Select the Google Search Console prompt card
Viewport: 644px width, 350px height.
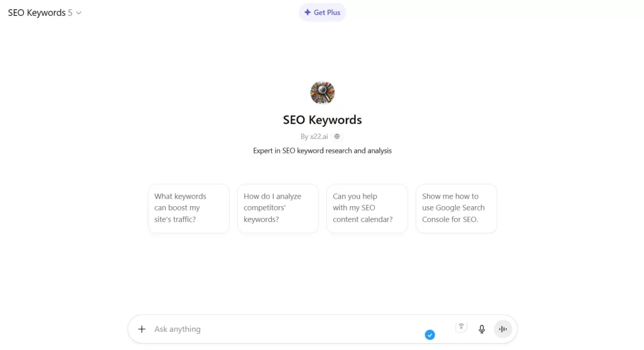tap(457, 208)
